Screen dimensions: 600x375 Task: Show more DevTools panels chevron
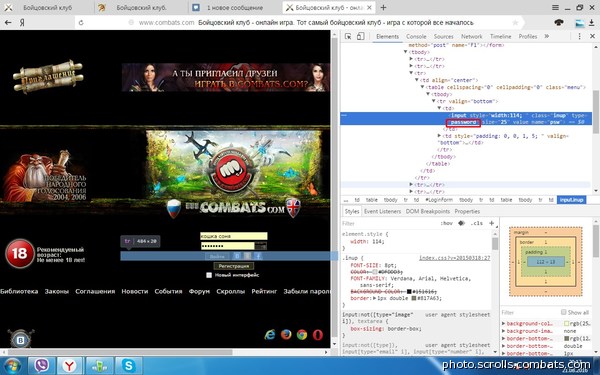point(546,36)
